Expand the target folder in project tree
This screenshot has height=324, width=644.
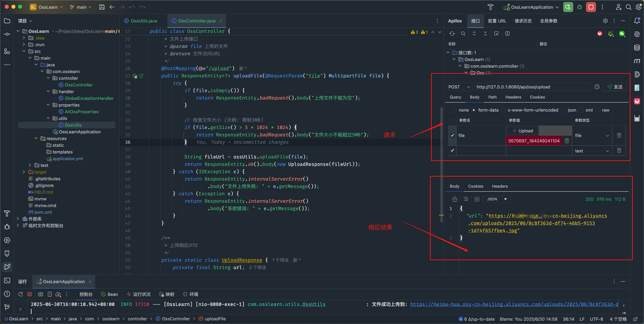pos(24,172)
